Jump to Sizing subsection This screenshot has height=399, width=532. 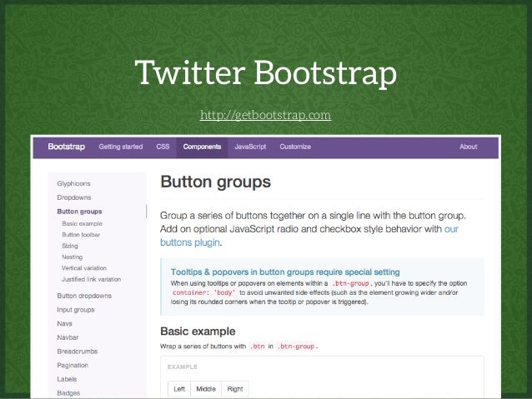(70, 246)
